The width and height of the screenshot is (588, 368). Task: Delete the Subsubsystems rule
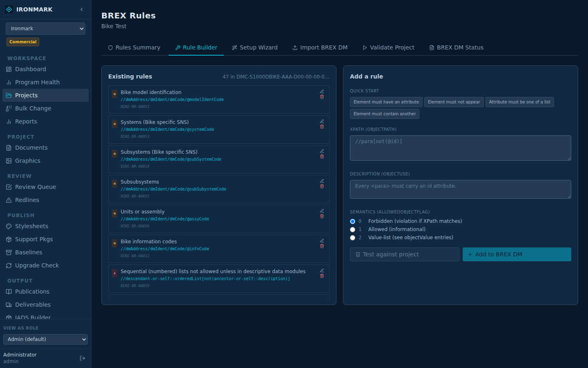click(322, 186)
